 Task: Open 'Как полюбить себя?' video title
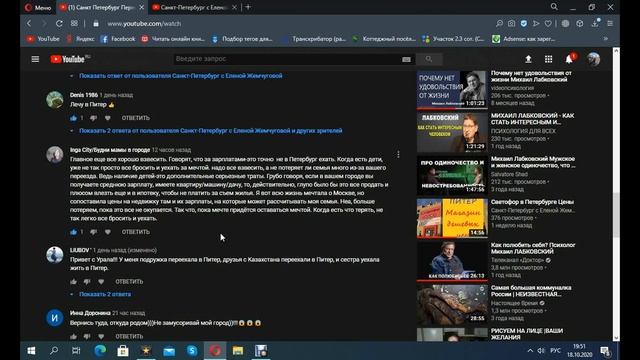[x=533, y=248]
